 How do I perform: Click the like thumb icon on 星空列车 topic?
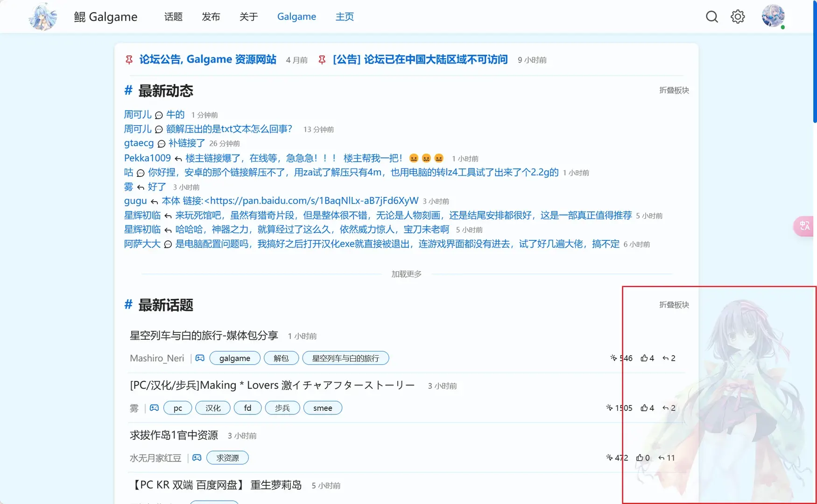(x=644, y=358)
